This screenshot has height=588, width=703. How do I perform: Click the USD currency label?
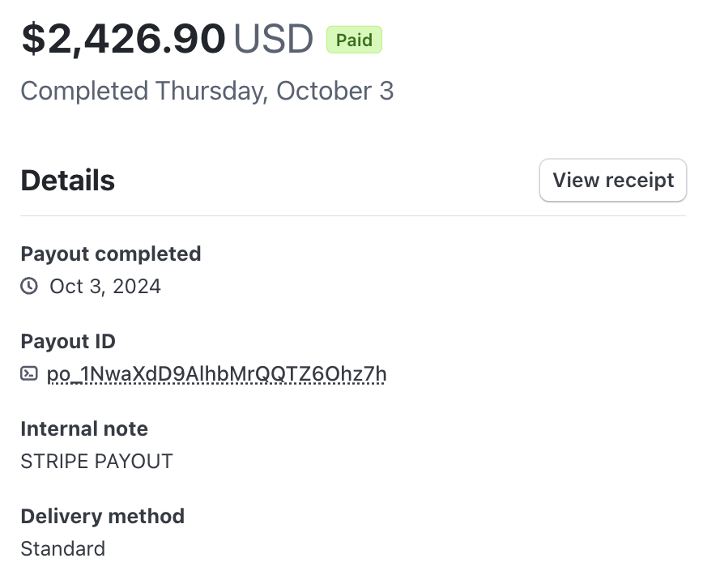point(273,39)
